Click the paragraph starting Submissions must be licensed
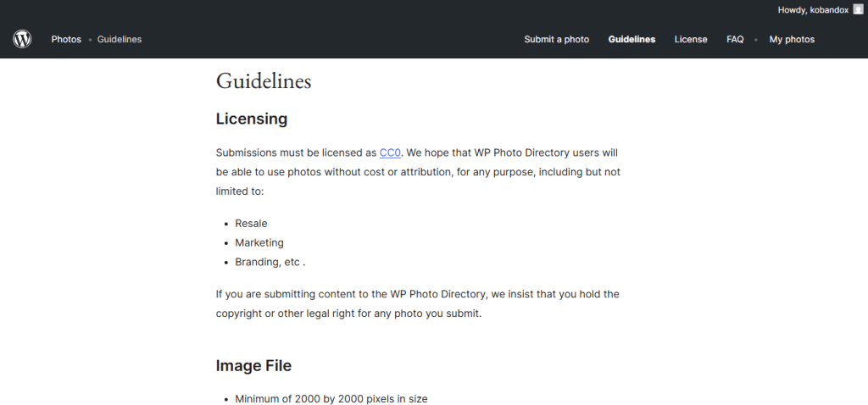 417,172
